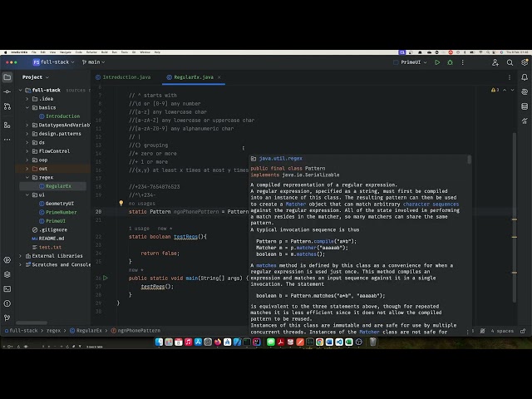
Task: Click the lightbulb quick-fix icon
Action: click(x=121, y=203)
